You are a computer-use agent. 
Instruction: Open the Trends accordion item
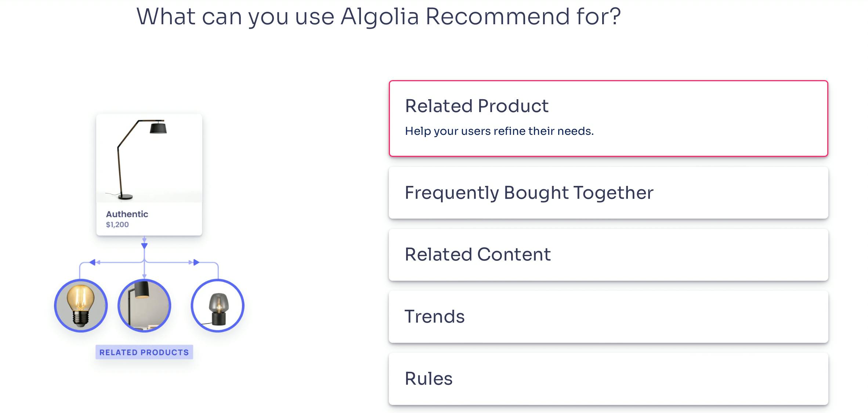click(434, 317)
